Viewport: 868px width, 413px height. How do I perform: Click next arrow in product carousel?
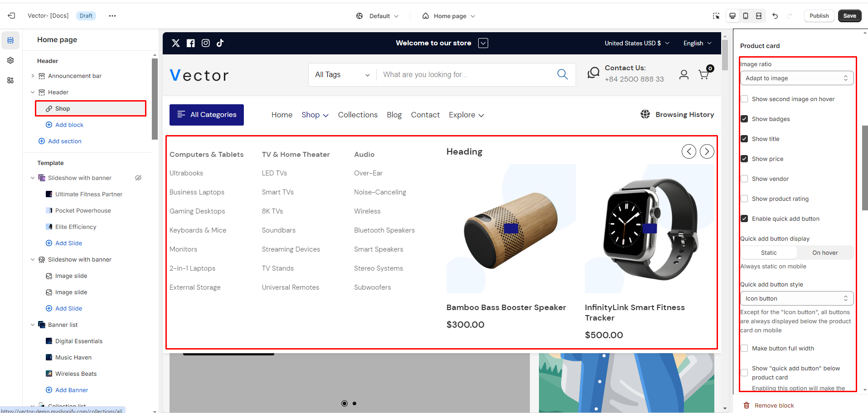707,151
